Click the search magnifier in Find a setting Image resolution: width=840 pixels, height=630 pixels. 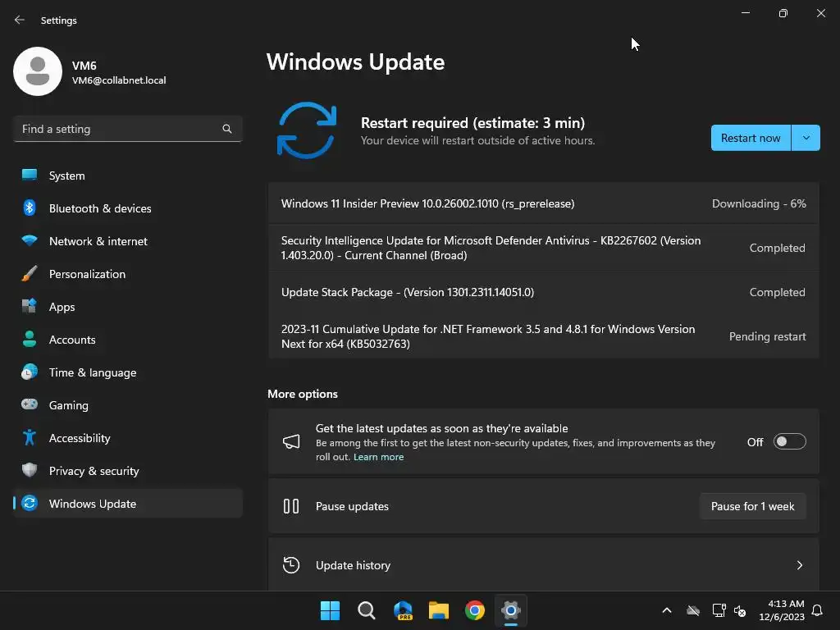point(227,129)
